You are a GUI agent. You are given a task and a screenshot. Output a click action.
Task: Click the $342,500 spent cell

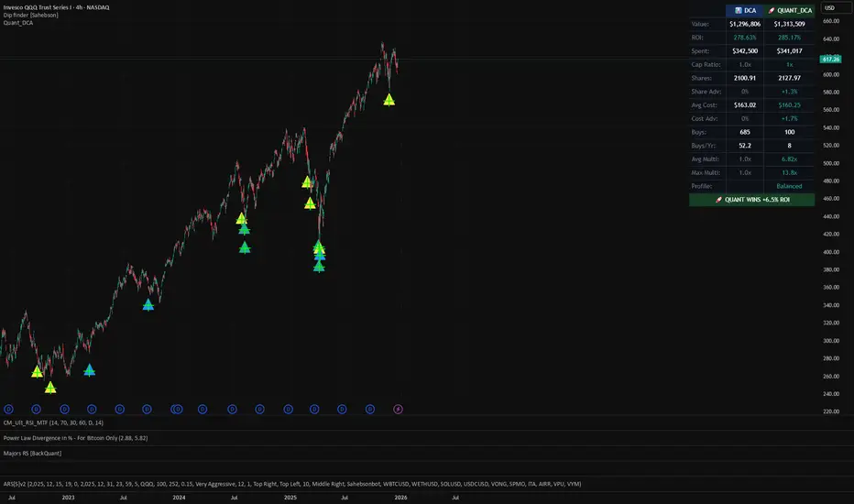point(745,51)
